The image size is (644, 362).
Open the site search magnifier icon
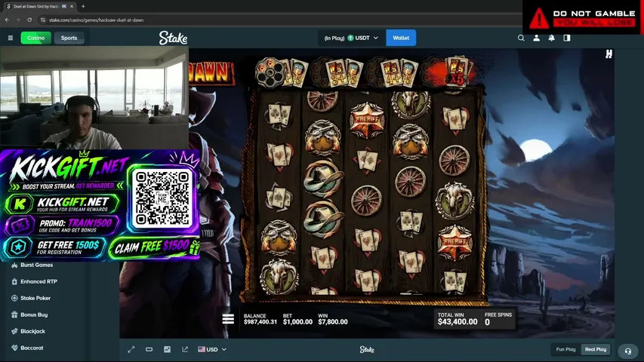[x=521, y=38]
